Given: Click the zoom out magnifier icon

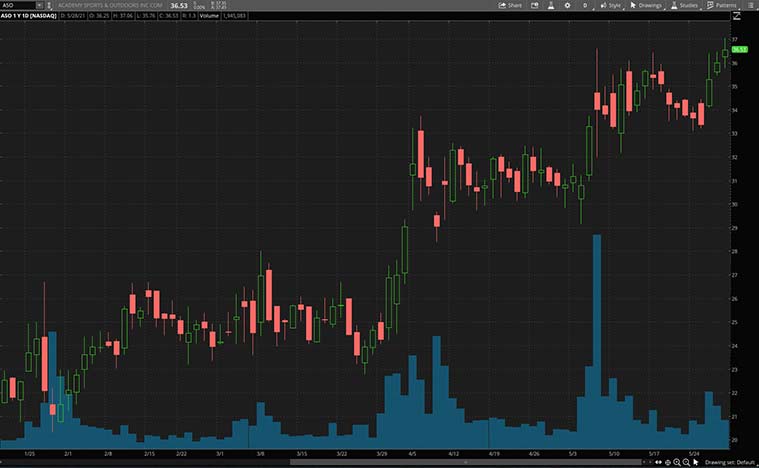Looking at the screenshot, I should point(686,463).
